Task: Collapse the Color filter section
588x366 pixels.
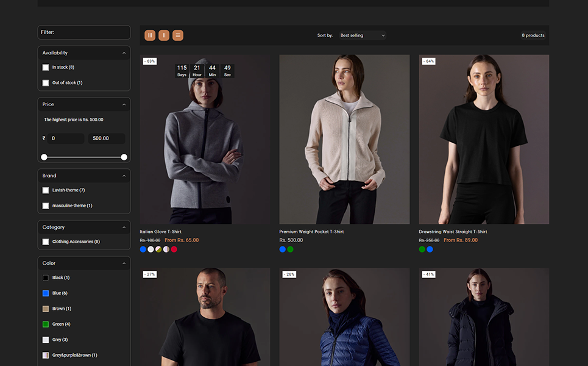Action: 124,264
